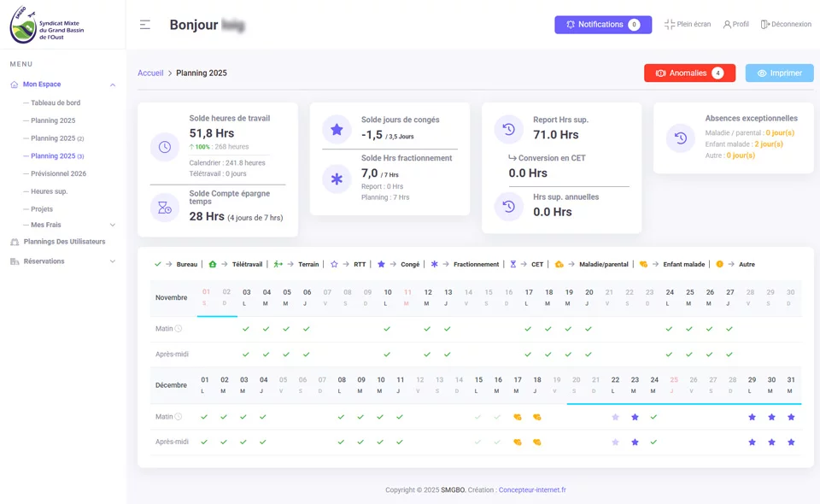Visit Concepteur-internet.fr footer link
The width and height of the screenshot is (820, 504).
pyautogui.click(x=532, y=490)
